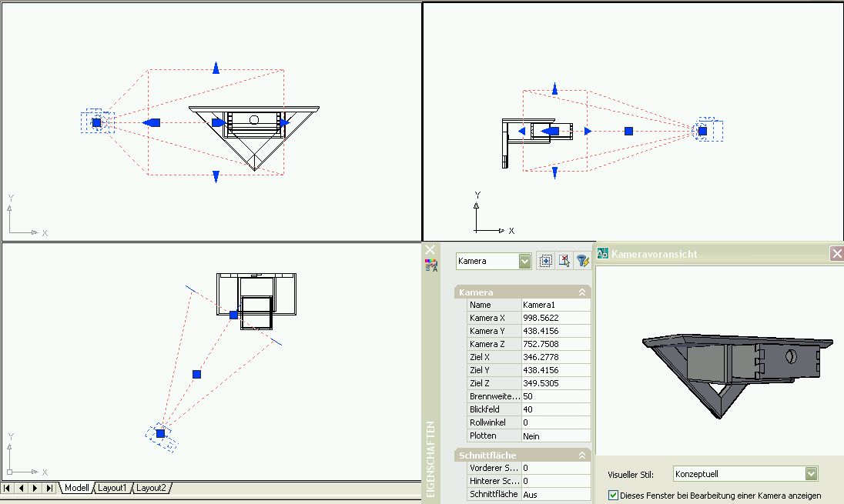Select the Kamera Z value 752.7508
This screenshot has height=504, width=844.
click(x=556, y=344)
